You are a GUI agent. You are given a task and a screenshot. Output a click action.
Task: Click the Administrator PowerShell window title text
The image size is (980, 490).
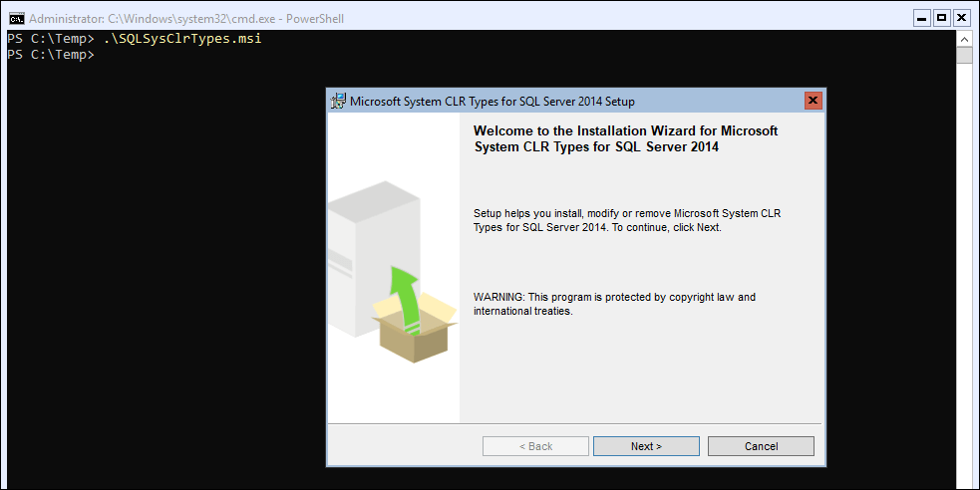186,19
